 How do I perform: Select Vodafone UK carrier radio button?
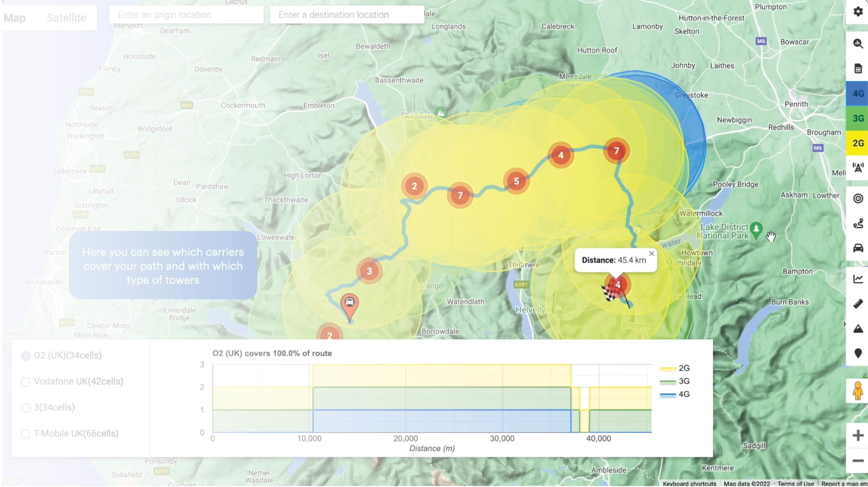[26, 382]
